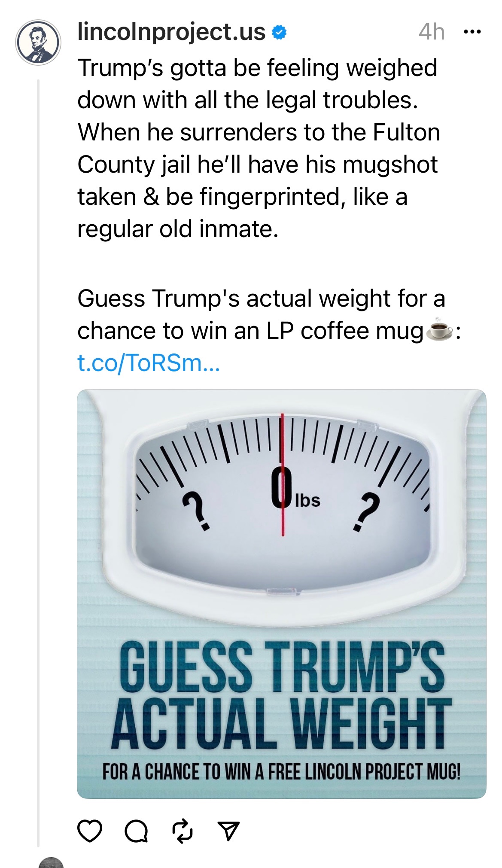
Task: Follow the t.co/ToRSm link
Action: (149, 363)
